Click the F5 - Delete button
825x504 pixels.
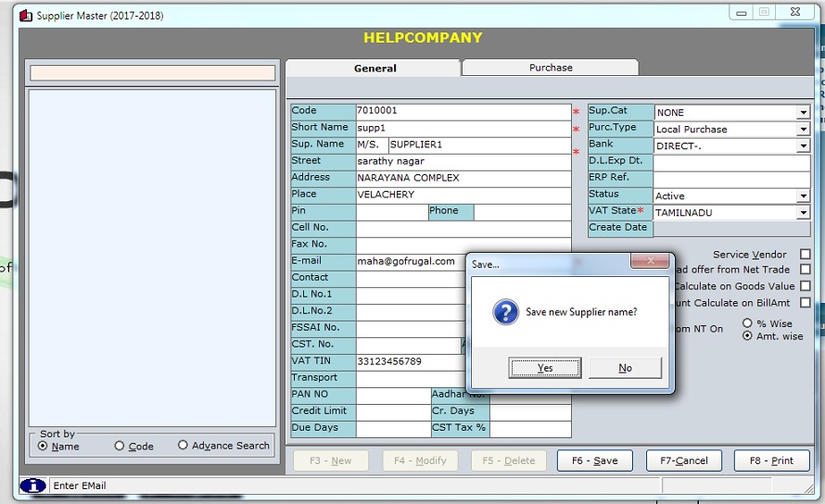508,460
